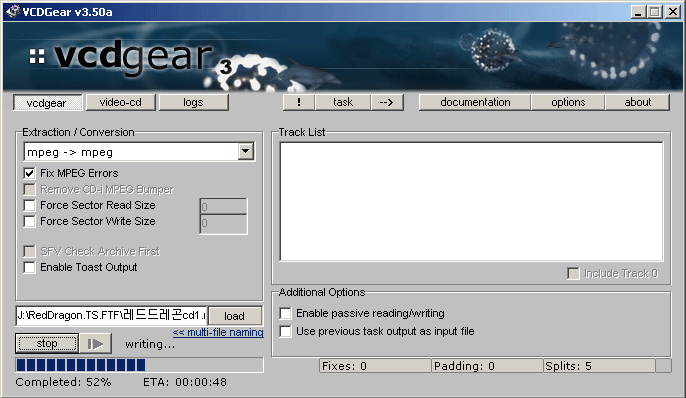Click the Fixes: 0 status cell
Image resolution: width=686 pixels, height=398 pixels.
click(x=375, y=366)
